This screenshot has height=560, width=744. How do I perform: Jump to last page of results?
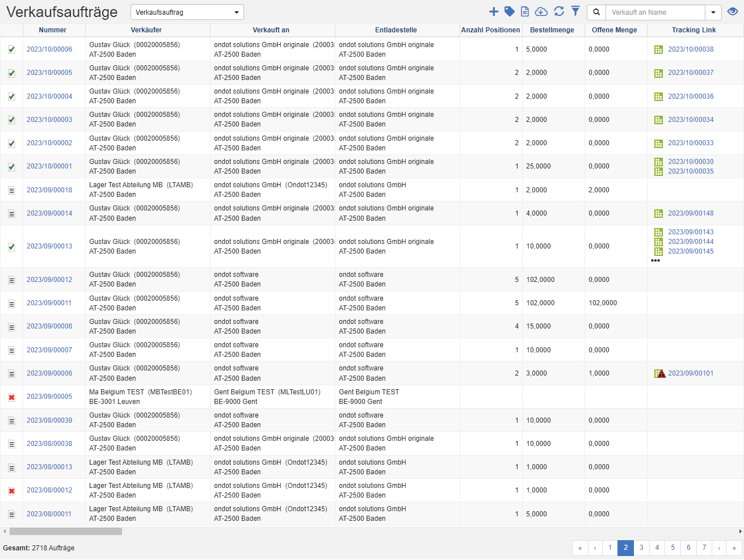(x=734, y=548)
